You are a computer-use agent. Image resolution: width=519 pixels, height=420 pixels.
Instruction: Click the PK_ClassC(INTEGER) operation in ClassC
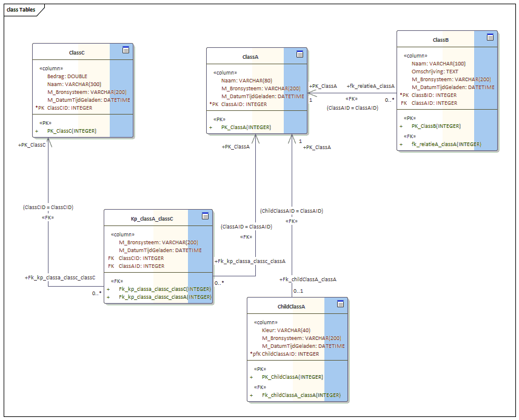click(x=72, y=130)
